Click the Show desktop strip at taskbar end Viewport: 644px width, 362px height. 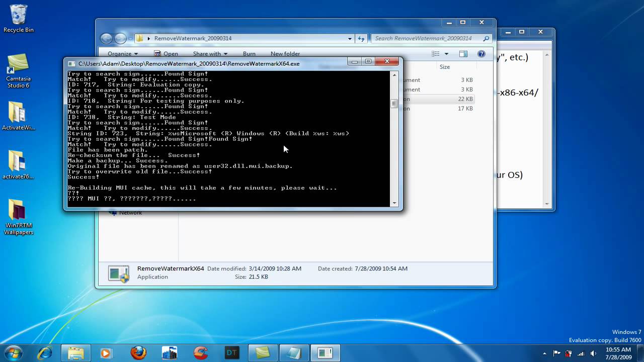click(640, 353)
